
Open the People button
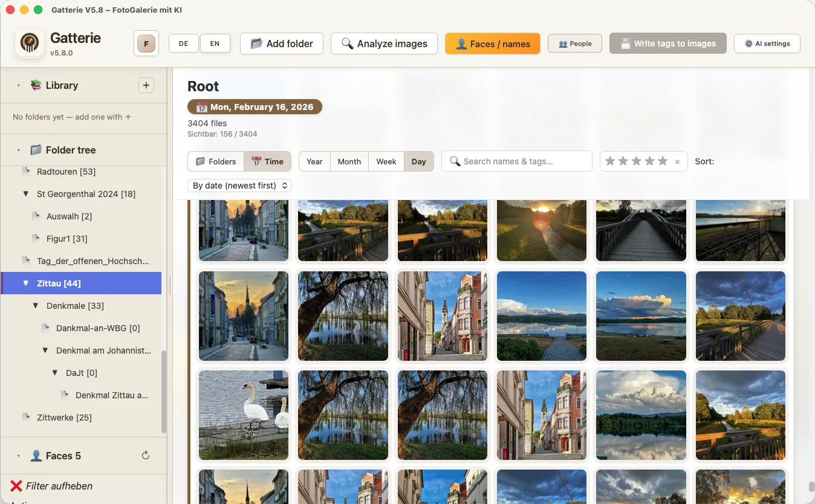pyautogui.click(x=575, y=44)
